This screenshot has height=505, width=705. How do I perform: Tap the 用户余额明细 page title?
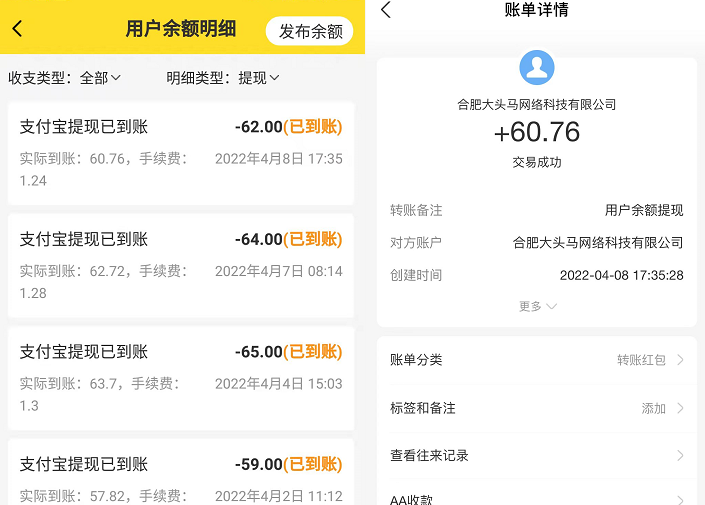click(x=181, y=29)
